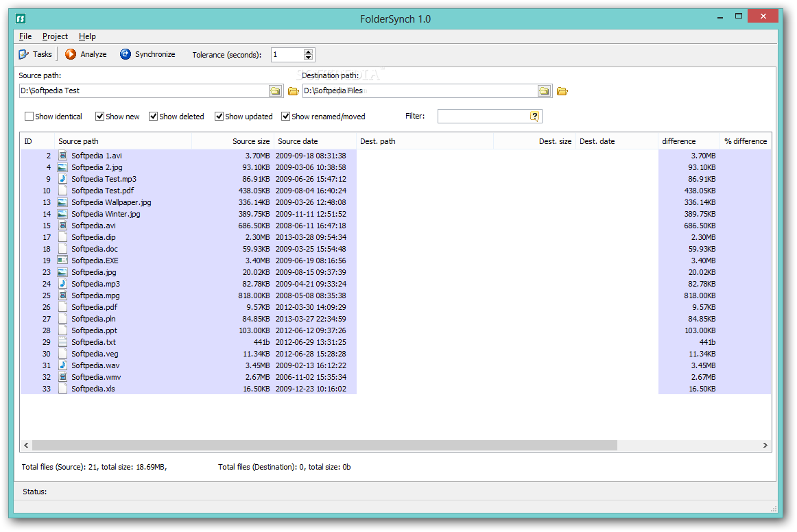Sort by Dest. path column header

click(425, 141)
